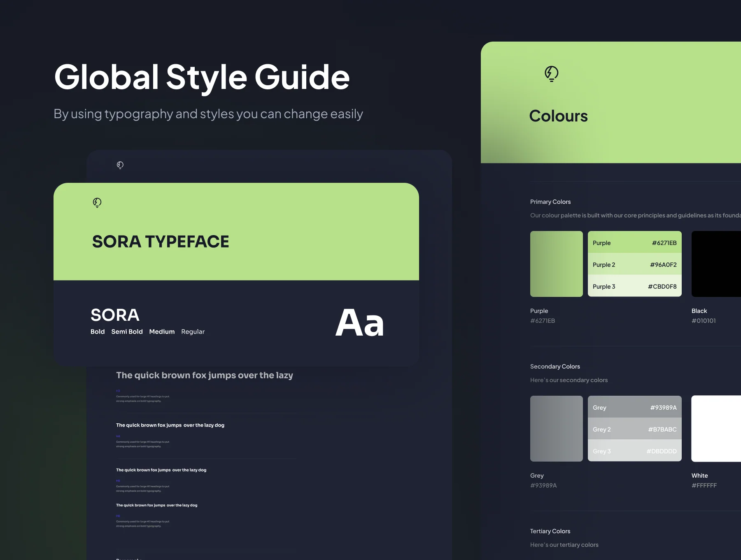The width and height of the screenshot is (741, 560).
Task: Click the large Aa type specimen
Action: 360,322
